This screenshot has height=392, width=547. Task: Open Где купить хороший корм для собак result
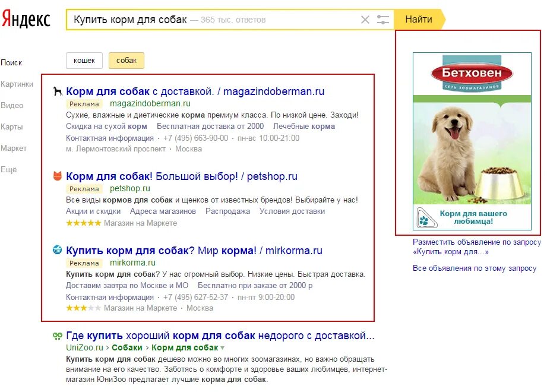point(220,336)
